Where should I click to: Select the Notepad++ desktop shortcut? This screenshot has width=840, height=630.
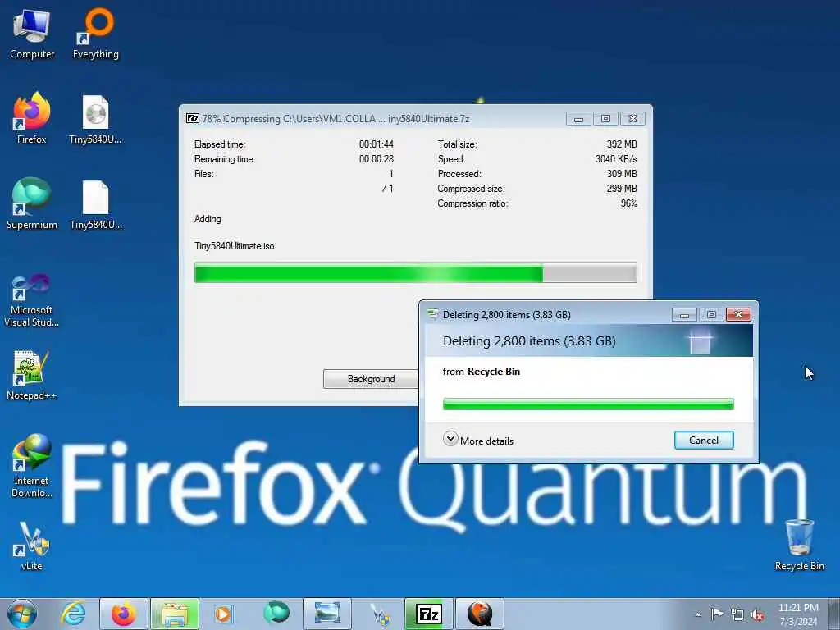click(32, 376)
